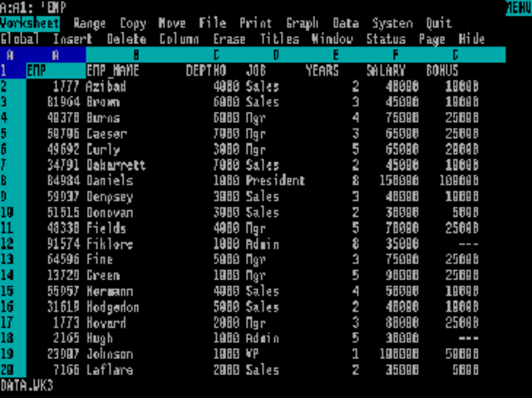Select the Move menu command

point(172,23)
